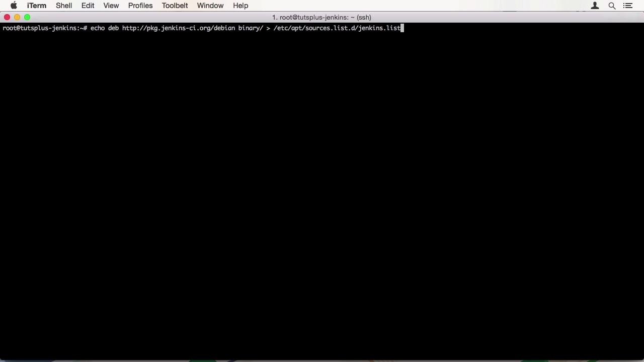
Task: Open the View menu
Action: pyautogui.click(x=111, y=6)
